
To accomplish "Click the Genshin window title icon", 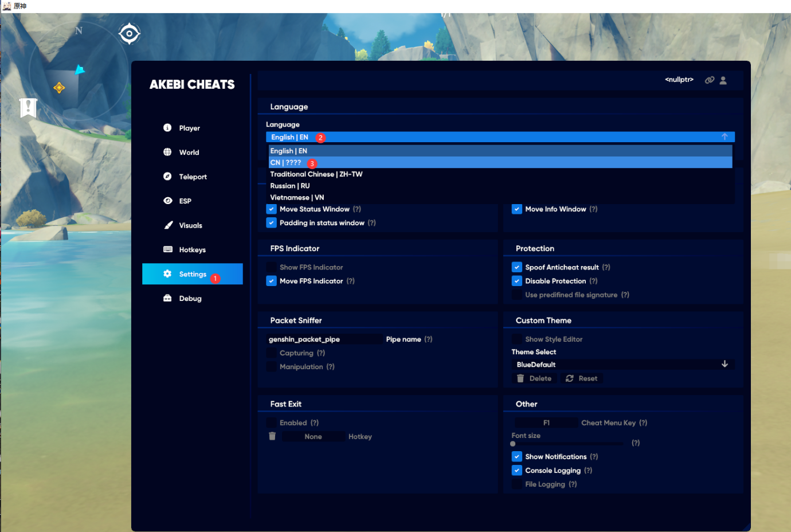I will [7, 6].
